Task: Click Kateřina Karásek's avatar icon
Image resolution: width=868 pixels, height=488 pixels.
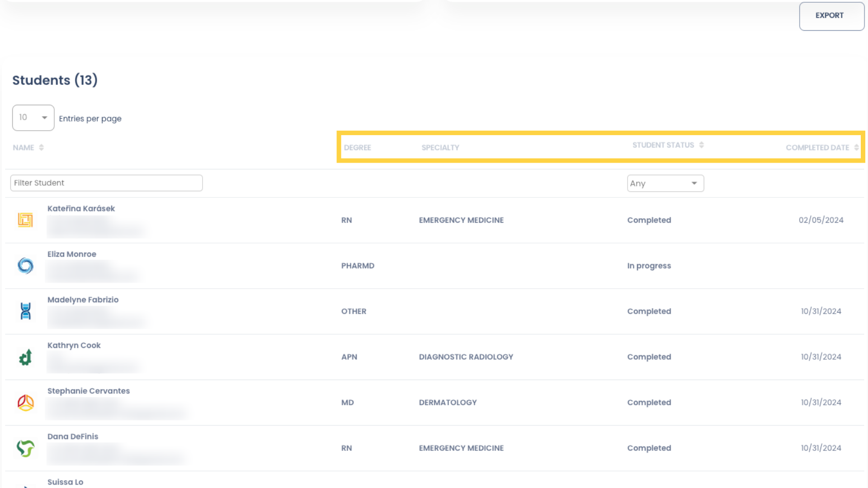Action: coord(25,220)
